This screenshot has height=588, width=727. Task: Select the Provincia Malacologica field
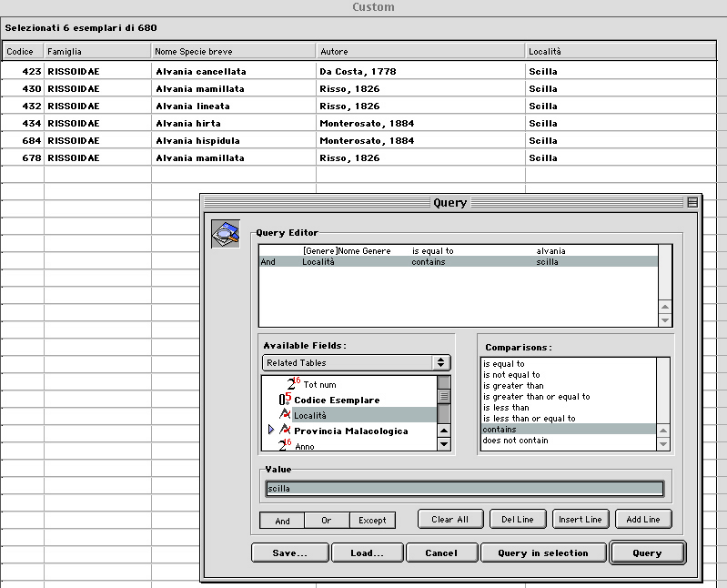(351, 431)
